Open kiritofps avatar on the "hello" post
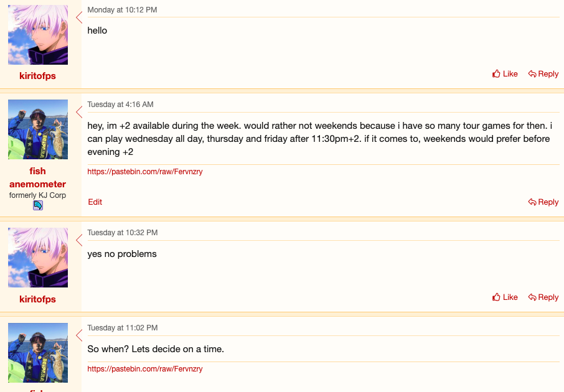The image size is (564, 392). tap(38, 35)
